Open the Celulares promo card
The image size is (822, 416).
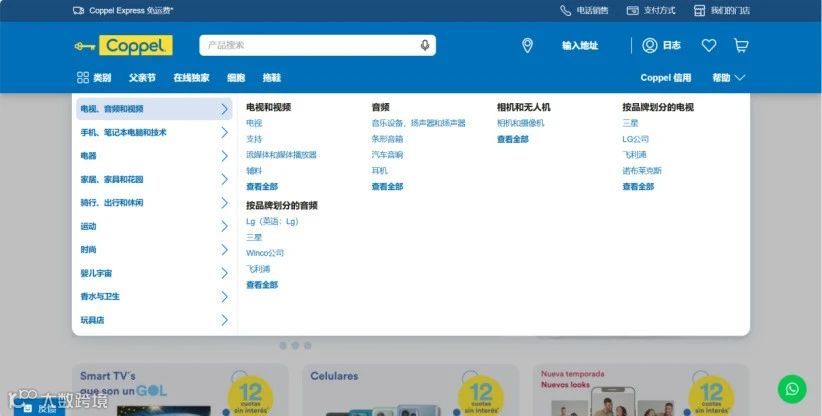click(x=410, y=390)
